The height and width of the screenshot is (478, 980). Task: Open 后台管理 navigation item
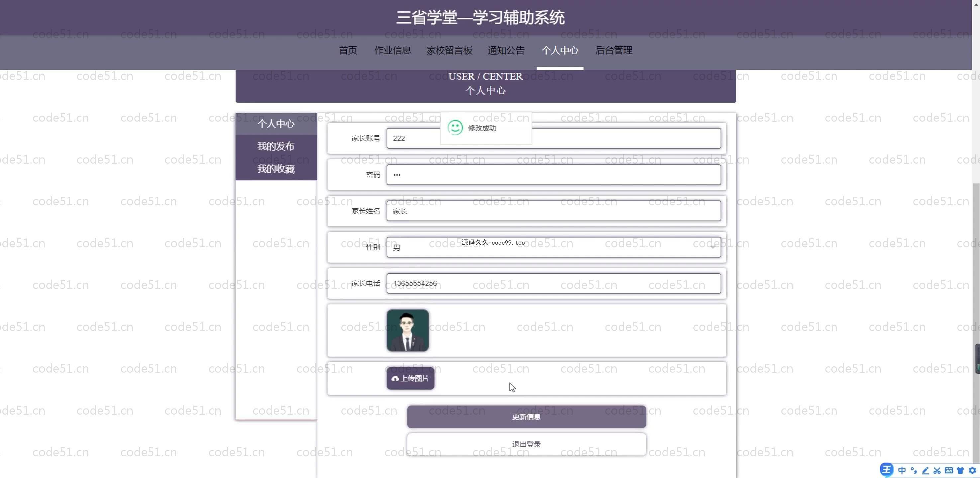[x=613, y=50]
